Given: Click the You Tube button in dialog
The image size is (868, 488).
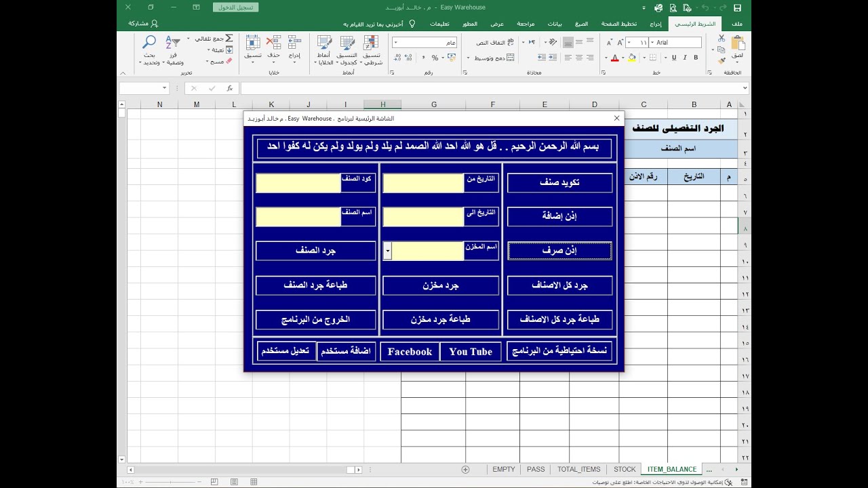Looking at the screenshot, I should click(x=471, y=352).
